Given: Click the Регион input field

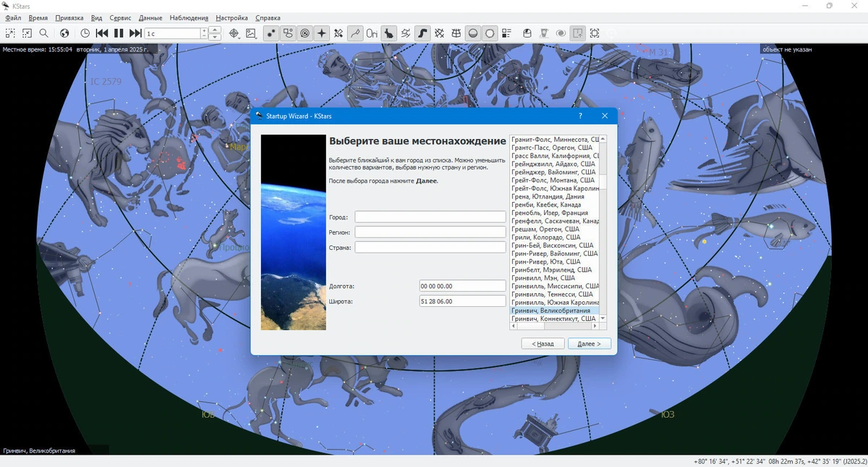Looking at the screenshot, I should coord(430,232).
